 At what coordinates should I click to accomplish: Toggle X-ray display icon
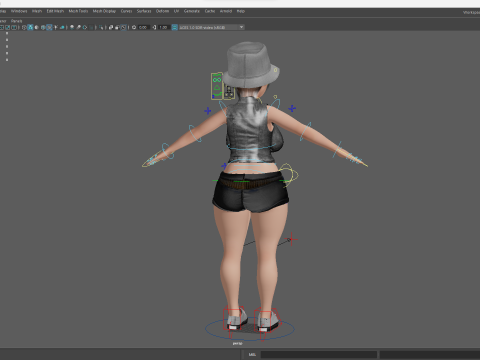click(111, 27)
